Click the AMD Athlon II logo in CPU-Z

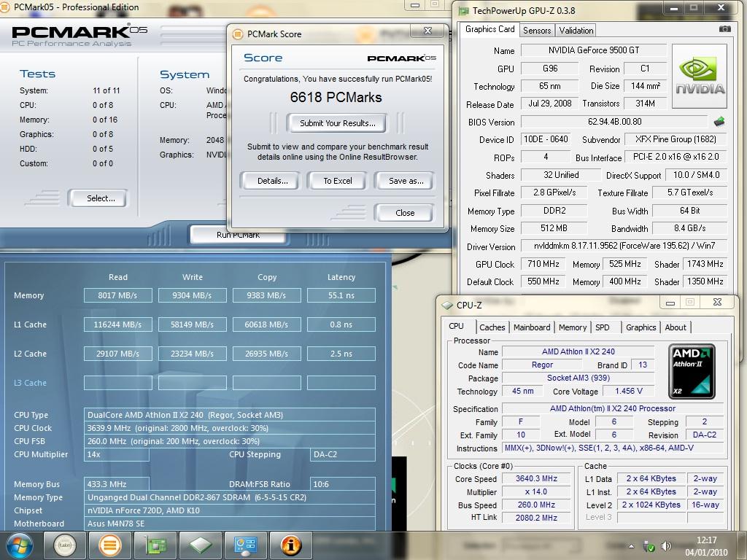pyautogui.click(x=692, y=371)
